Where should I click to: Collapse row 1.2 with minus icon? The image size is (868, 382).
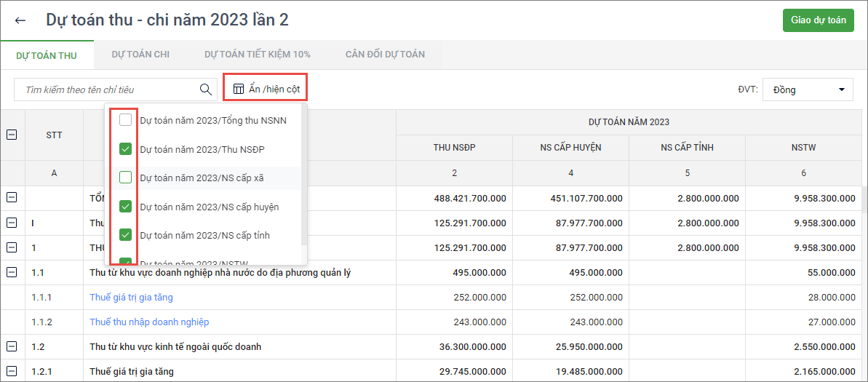tap(12, 346)
